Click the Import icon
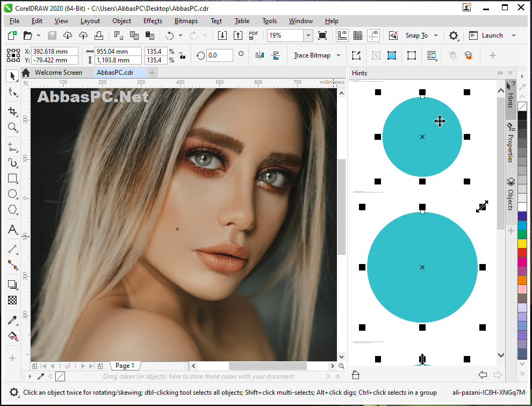Image resolution: width=532 pixels, height=406 pixels. pyautogui.click(x=222, y=35)
